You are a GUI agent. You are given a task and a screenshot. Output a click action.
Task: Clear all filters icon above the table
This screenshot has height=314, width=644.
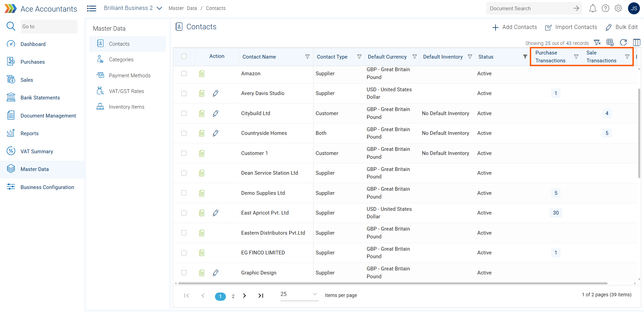click(597, 43)
